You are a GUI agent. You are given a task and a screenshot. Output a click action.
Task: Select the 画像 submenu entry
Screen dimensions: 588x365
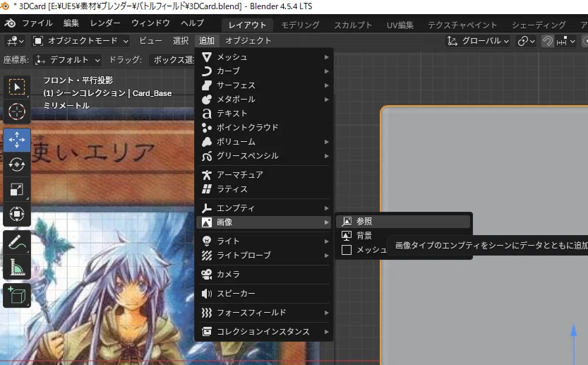(264, 222)
